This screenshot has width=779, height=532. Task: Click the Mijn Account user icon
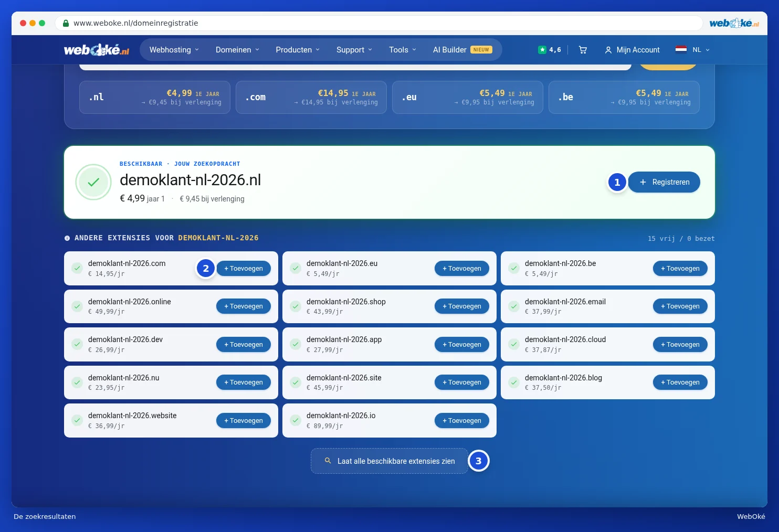click(608, 50)
